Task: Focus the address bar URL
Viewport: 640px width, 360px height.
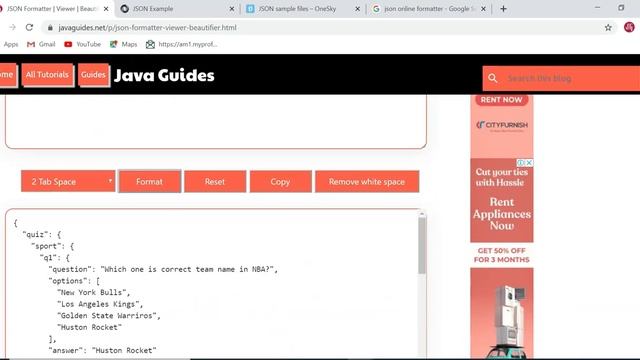Action: 147,28
